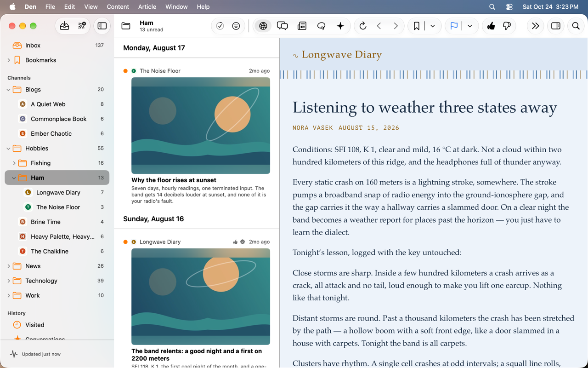Flag the current article
588x368 pixels.
pyautogui.click(x=454, y=26)
